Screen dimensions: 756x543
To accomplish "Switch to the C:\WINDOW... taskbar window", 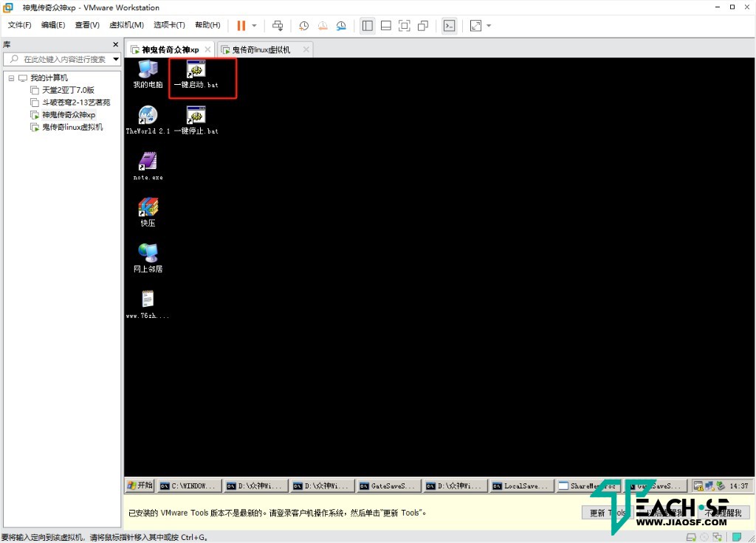I will [x=190, y=485].
